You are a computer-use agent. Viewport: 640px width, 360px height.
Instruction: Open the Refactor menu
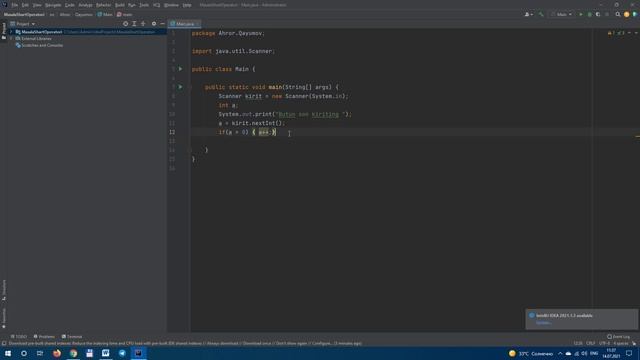point(104,5)
